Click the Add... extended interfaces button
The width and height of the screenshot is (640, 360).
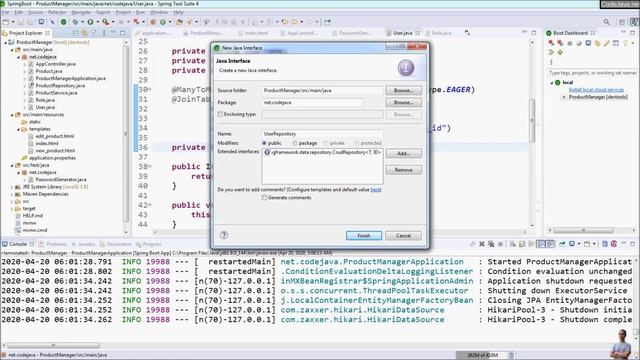(x=403, y=153)
